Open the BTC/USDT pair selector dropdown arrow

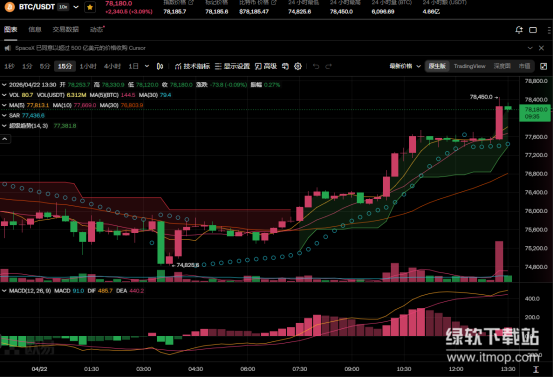(76, 7)
